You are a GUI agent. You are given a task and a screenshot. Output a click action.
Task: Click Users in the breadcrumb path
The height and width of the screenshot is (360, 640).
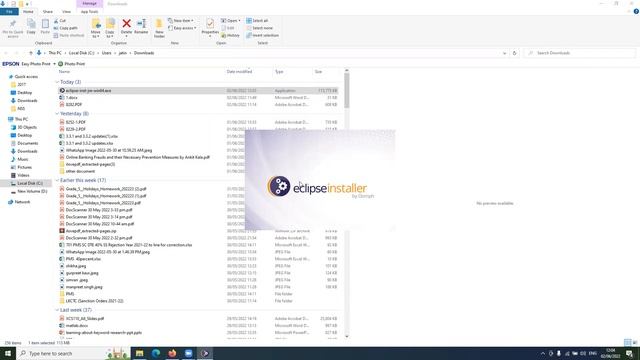click(x=107, y=53)
